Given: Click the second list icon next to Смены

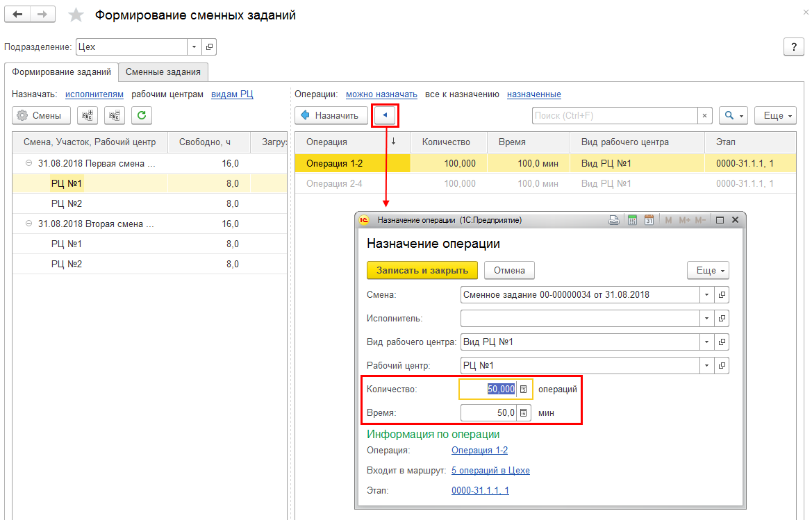Looking at the screenshot, I should click(x=115, y=115).
